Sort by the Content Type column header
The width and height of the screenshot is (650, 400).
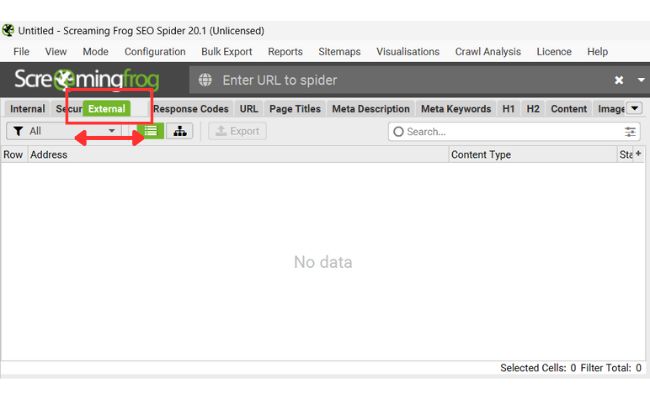(481, 155)
